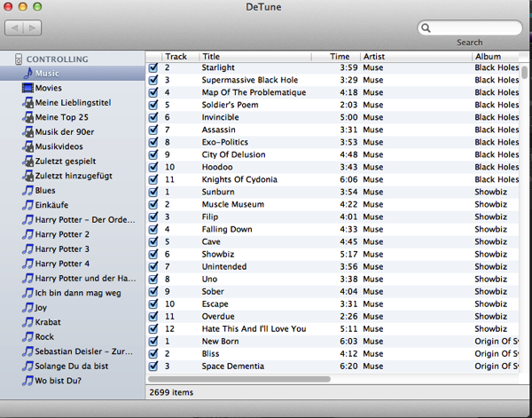The image size is (532, 418).
Task: Select the song title Exo-Politics
Action: [x=225, y=142]
